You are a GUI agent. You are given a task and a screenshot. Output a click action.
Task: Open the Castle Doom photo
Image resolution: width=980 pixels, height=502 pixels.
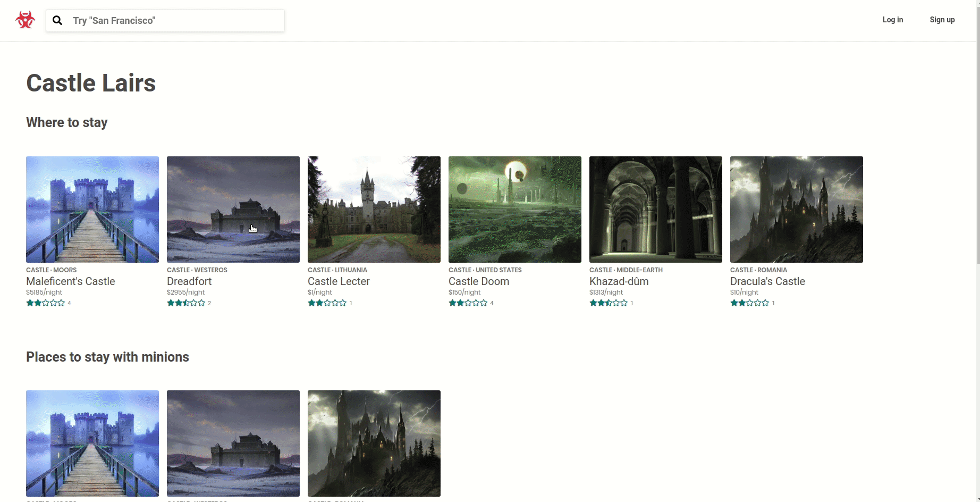pos(515,210)
